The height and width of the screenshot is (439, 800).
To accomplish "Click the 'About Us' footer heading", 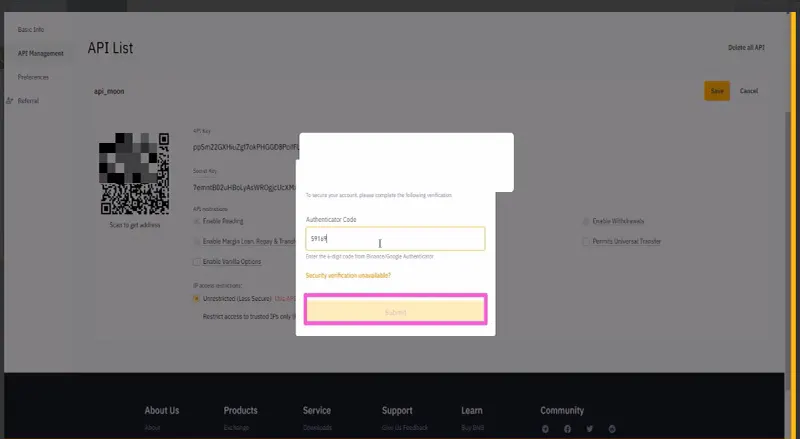I will pyautogui.click(x=162, y=410).
